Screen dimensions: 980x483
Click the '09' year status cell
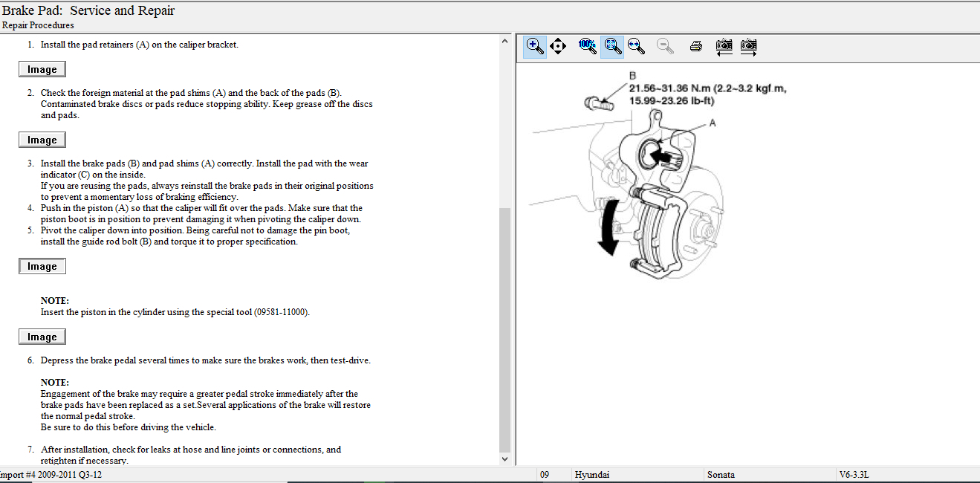[545, 474]
